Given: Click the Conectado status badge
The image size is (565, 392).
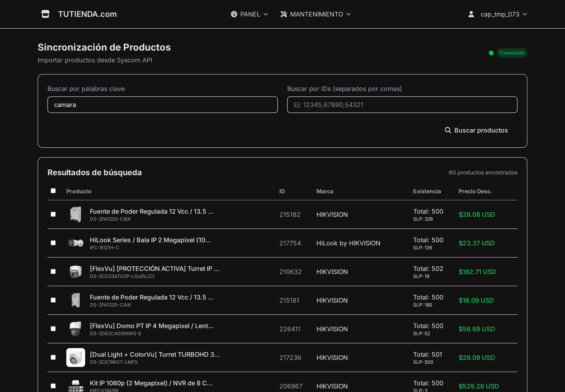Looking at the screenshot, I should pyautogui.click(x=512, y=53).
